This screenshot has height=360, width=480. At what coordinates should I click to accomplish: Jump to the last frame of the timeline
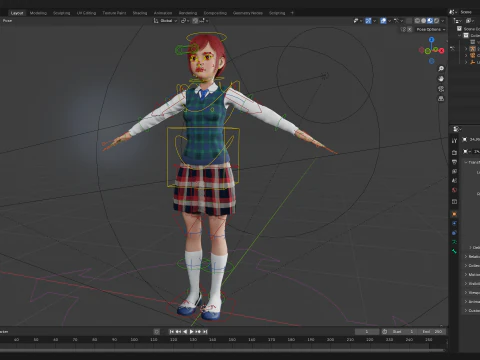pos(205,332)
